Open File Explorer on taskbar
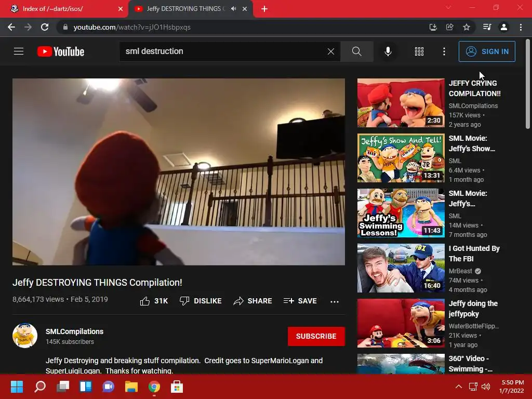 [x=131, y=387]
